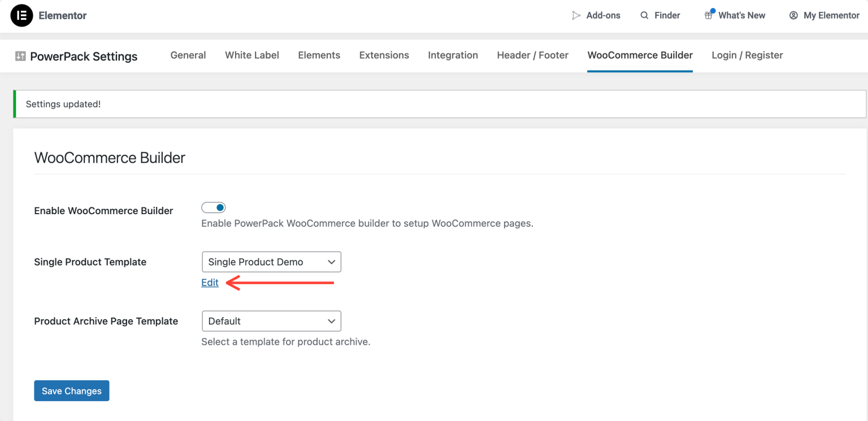Click the Elementor logo icon
The width and height of the screenshot is (868, 421).
pos(21,15)
